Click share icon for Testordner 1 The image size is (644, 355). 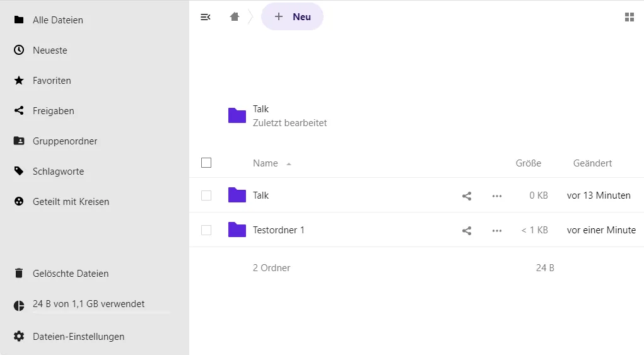click(467, 231)
